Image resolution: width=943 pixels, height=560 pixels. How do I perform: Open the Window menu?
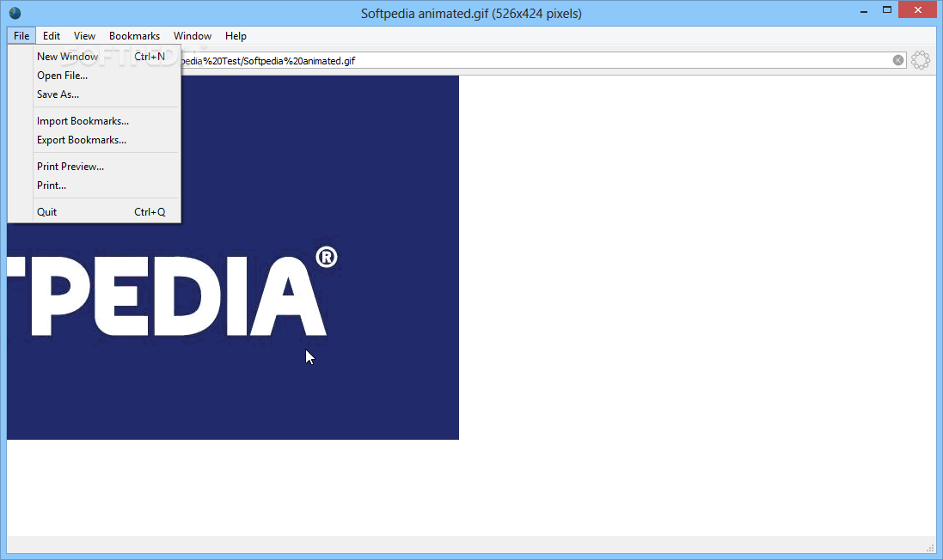193,36
